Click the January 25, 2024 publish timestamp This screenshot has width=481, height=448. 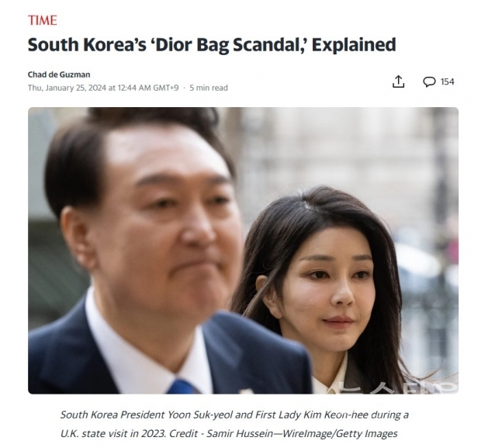[x=103, y=88]
